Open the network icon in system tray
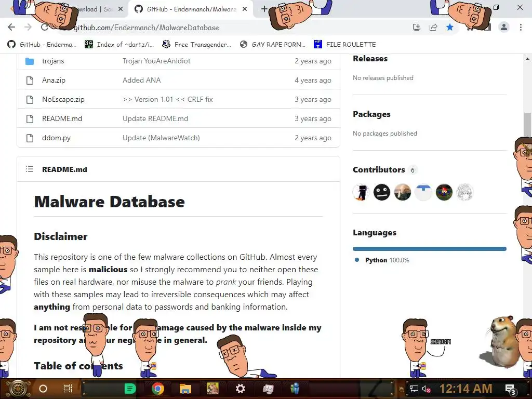This screenshot has width=532, height=399. pos(414,389)
